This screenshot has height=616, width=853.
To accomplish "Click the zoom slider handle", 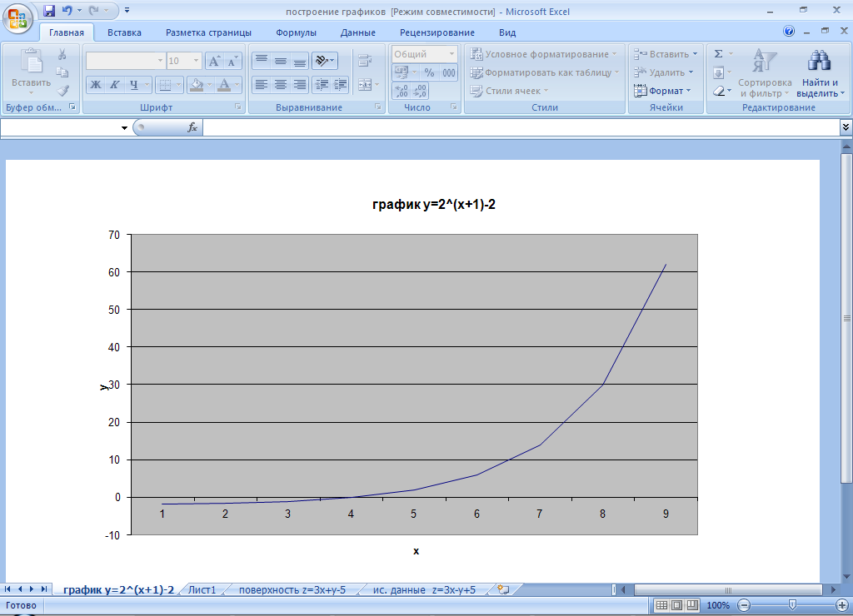I will (x=791, y=605).
